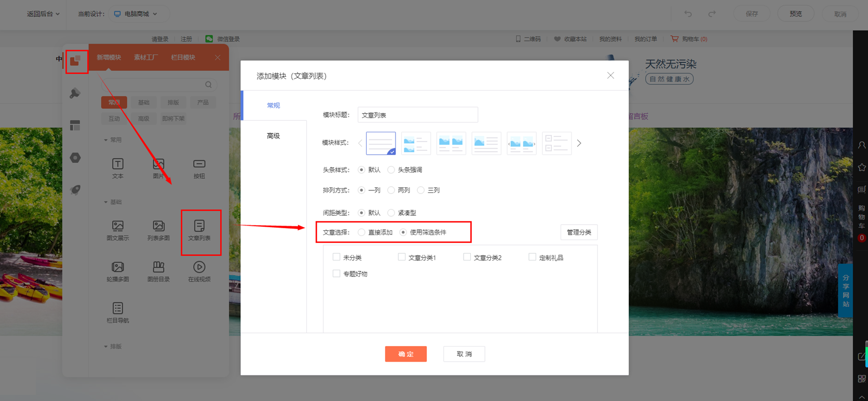The height and width of the screenshot is (401, 868).
Task: Select the 直接添加 radio option
Action: [362, 232]
